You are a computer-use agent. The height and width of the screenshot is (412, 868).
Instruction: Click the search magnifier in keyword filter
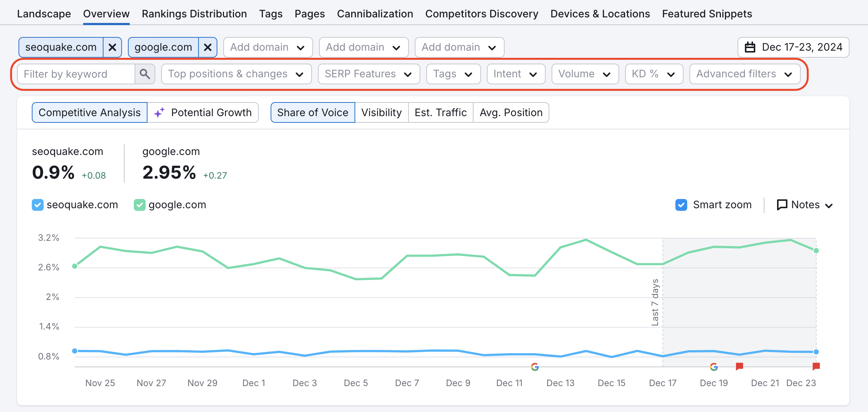145,74
